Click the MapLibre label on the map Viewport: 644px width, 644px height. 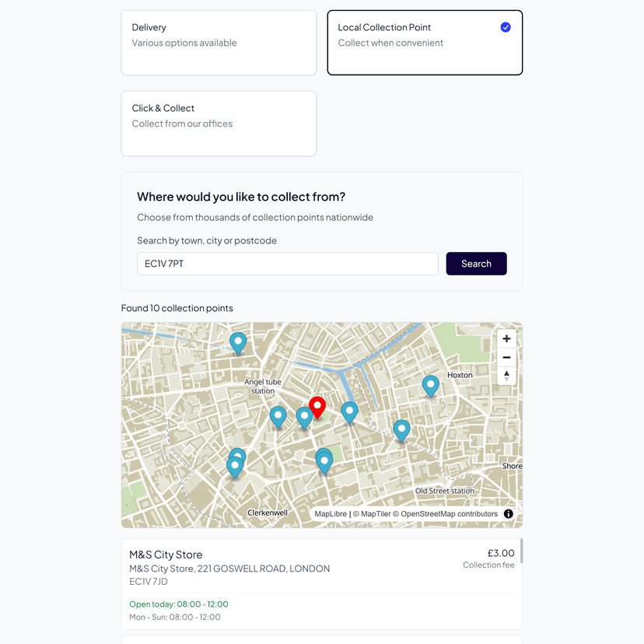(x=330, y=513)
